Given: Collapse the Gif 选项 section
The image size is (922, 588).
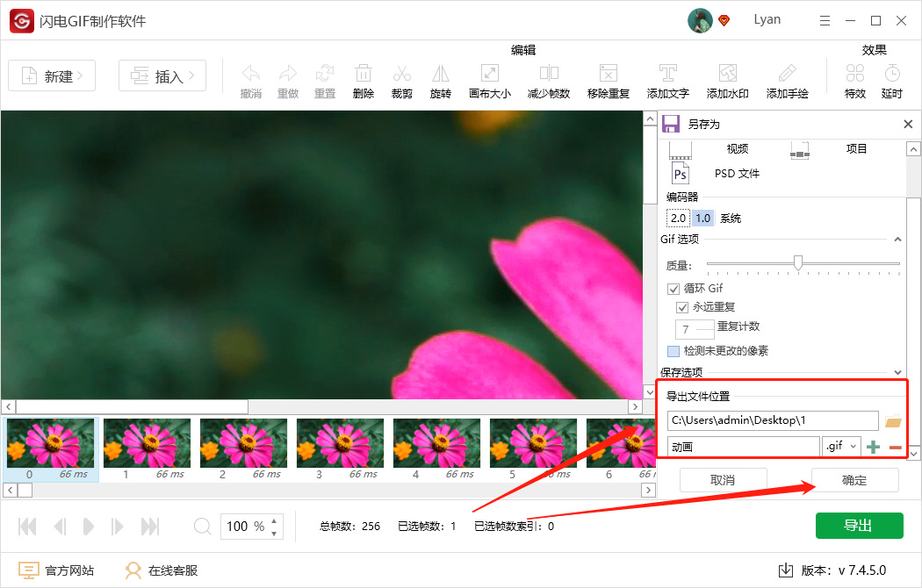Looking at the screenshot, I should 897,239.
